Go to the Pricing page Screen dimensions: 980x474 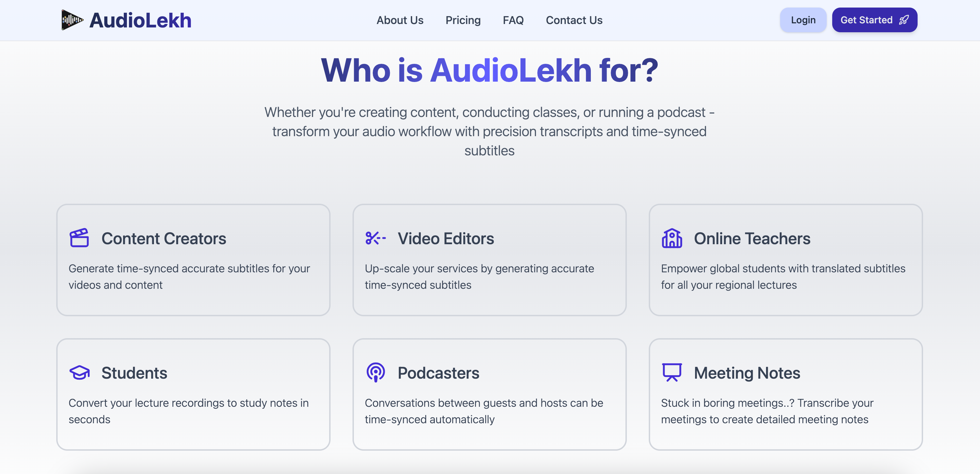[463, 20]
